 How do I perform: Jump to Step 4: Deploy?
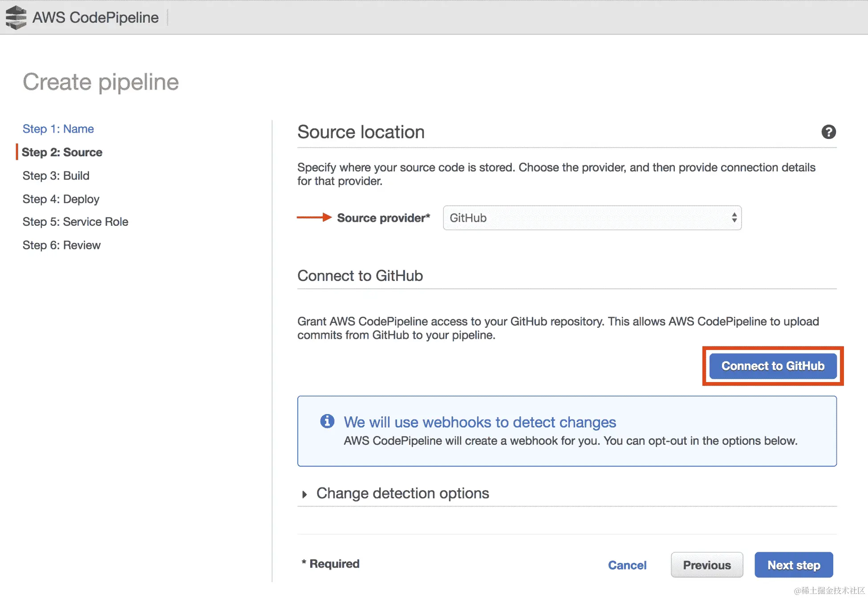pyautogui.click(x=61, y=199)
